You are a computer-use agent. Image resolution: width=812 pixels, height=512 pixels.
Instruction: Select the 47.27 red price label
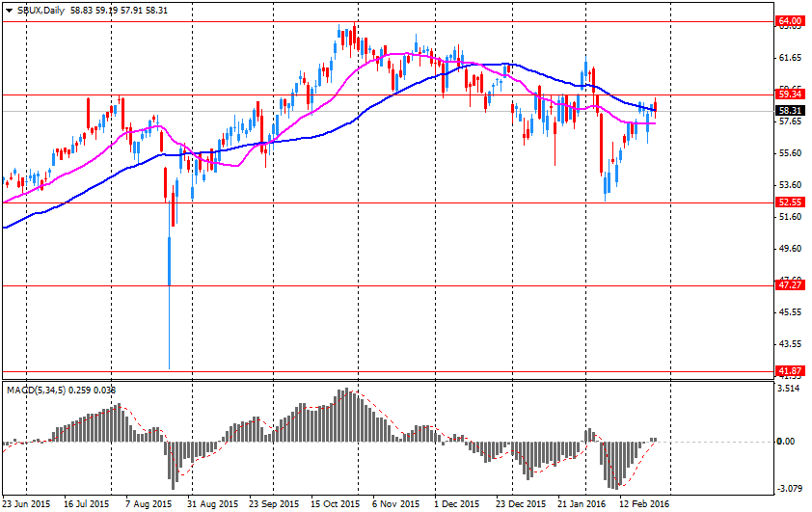click(x=790, y=284)
